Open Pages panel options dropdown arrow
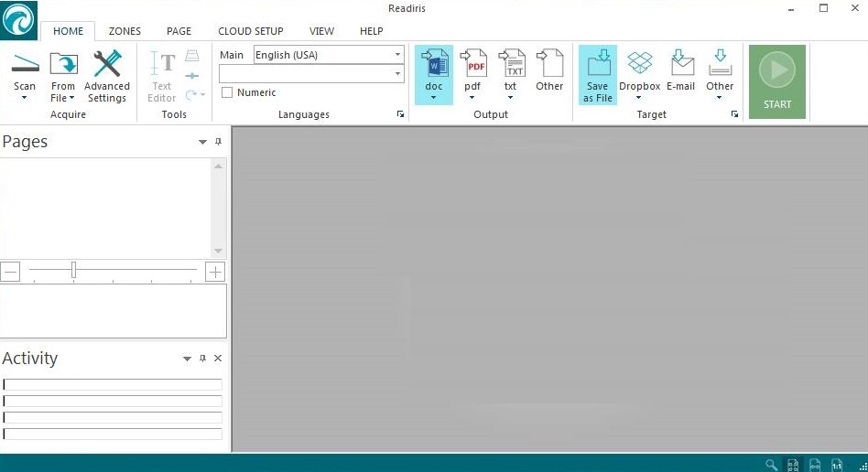 [x=202, y=142]
